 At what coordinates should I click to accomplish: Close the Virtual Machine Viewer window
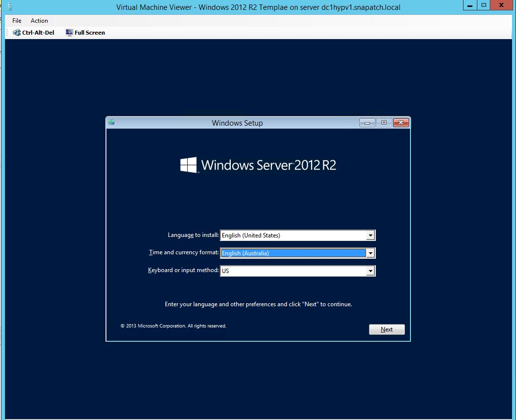coord(502,5)
